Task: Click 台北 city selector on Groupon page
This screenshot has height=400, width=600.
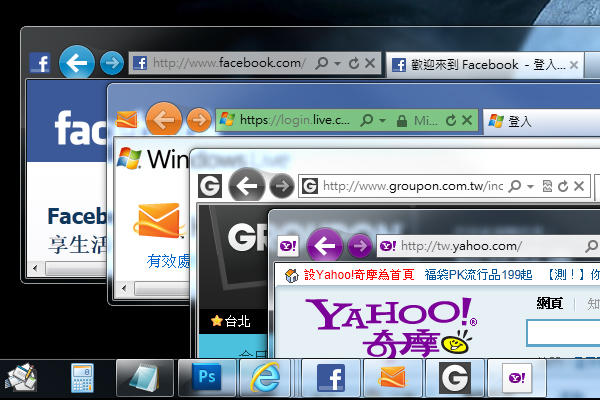Action: 231,321
